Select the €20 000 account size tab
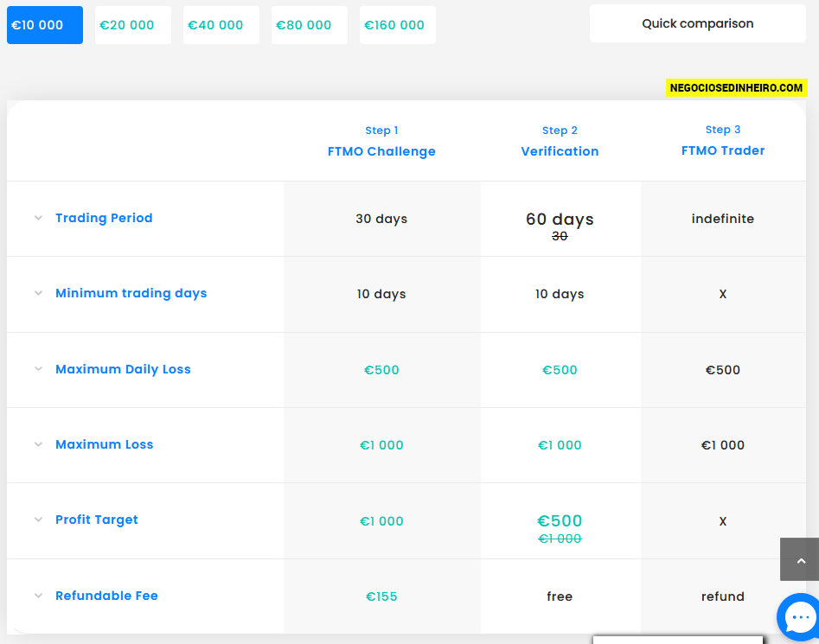 [133, 25]
